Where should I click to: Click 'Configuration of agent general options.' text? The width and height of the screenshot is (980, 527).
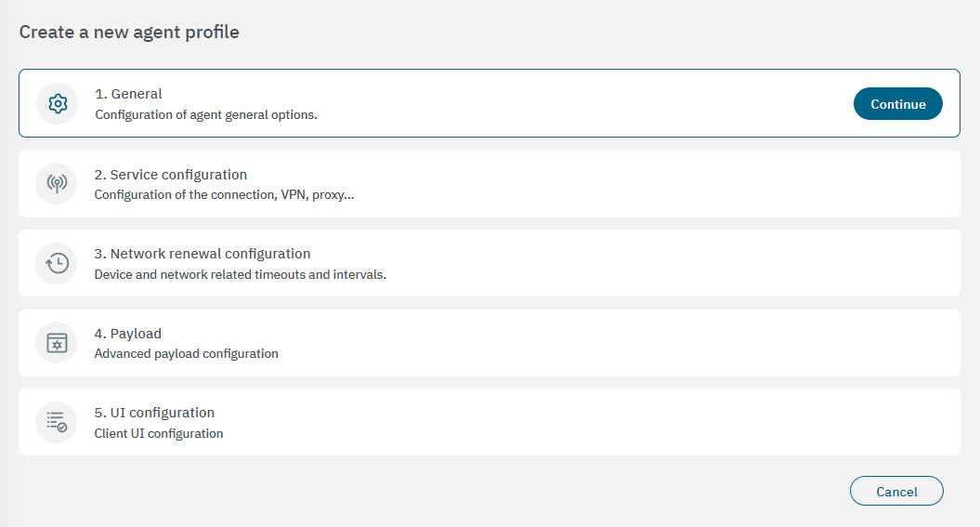point(206,115)
